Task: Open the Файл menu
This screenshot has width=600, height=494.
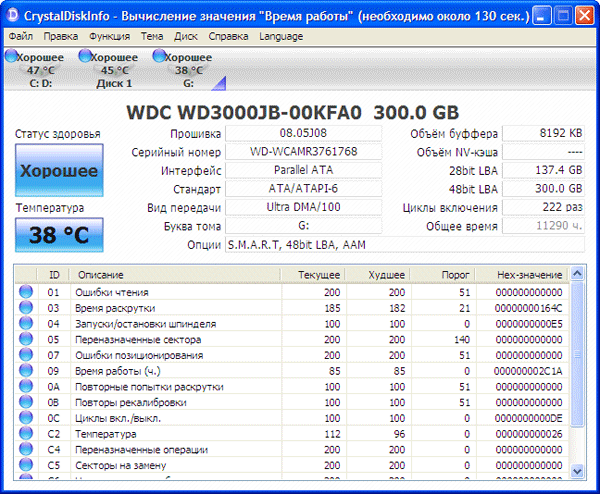Action: pos(21,36)
